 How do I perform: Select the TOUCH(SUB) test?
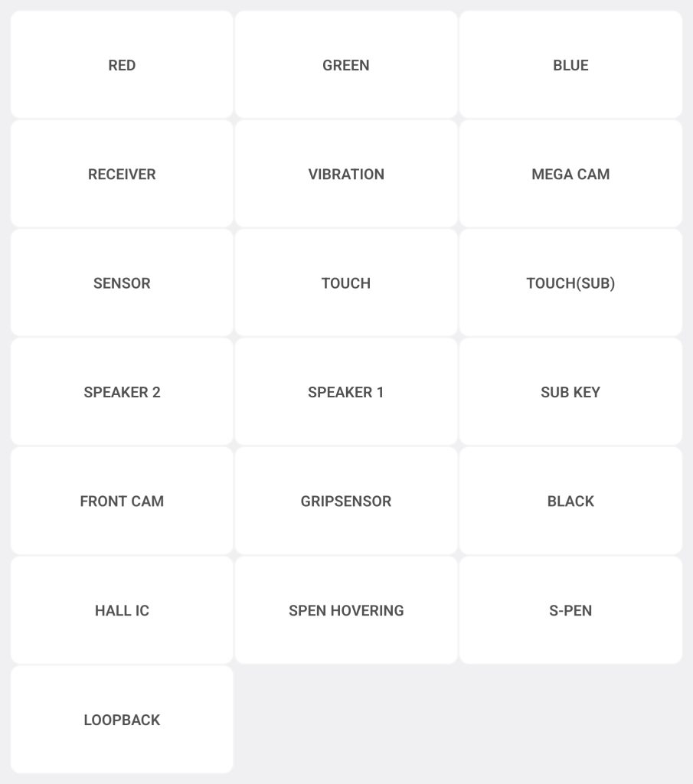click(570, 283)
